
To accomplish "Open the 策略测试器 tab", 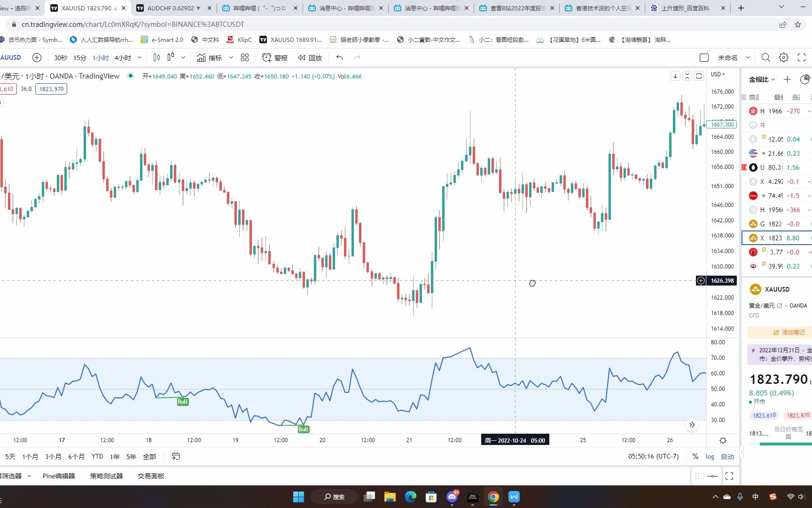I will pos(106,476).
